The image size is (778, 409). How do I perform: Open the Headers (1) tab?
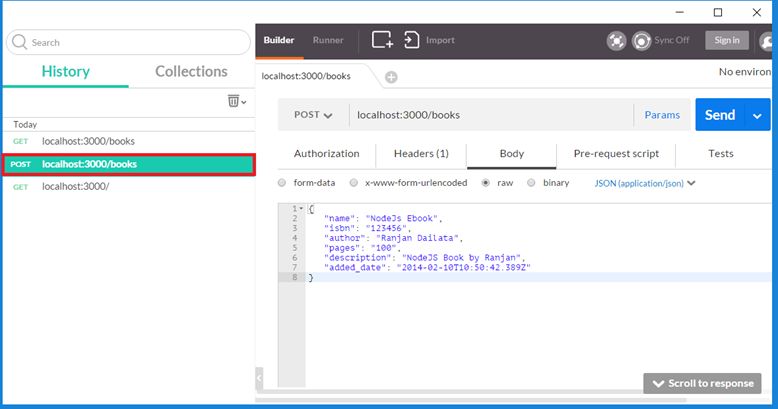point(421,154)
